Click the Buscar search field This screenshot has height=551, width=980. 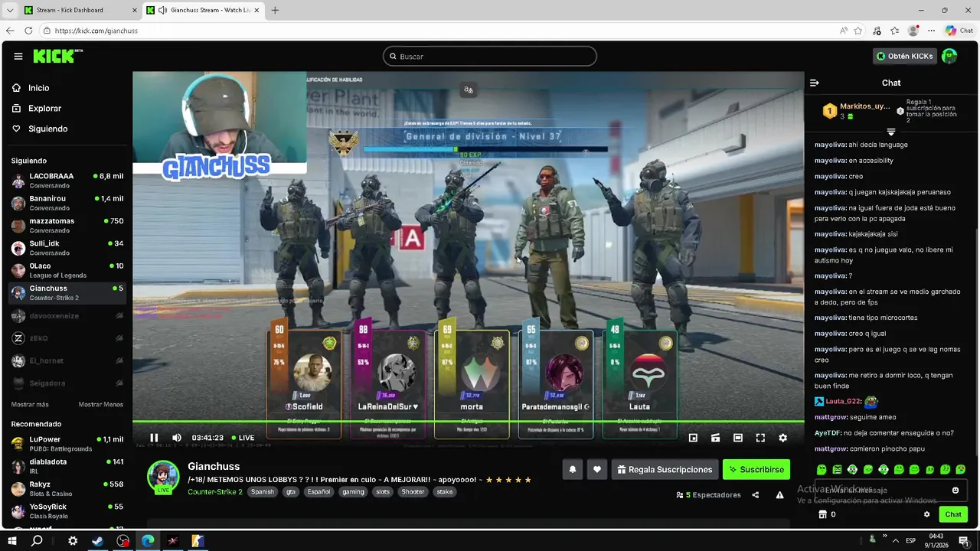(490, 56)
